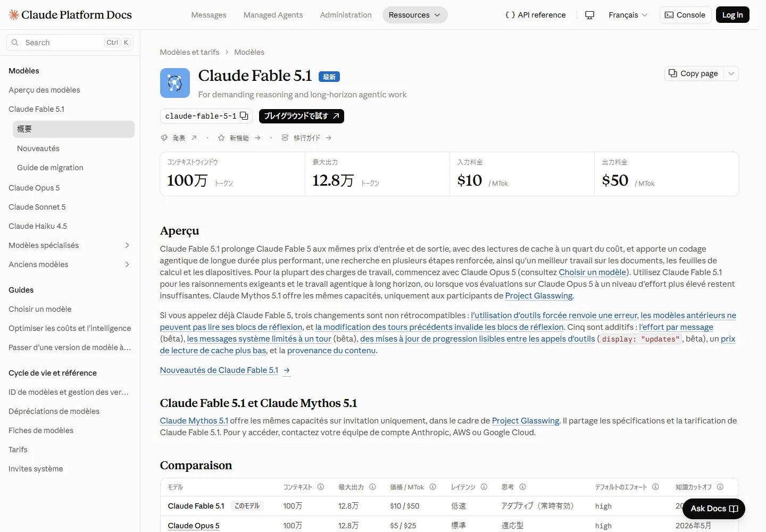The image size is (766, 532).
Task: Open the Messages tab
Action: [209, 15]
